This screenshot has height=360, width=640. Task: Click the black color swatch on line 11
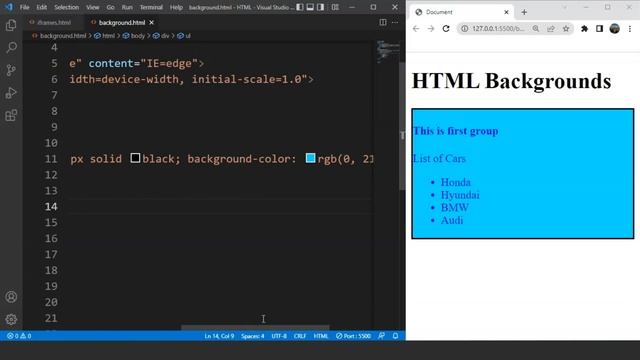pos(135,158)
